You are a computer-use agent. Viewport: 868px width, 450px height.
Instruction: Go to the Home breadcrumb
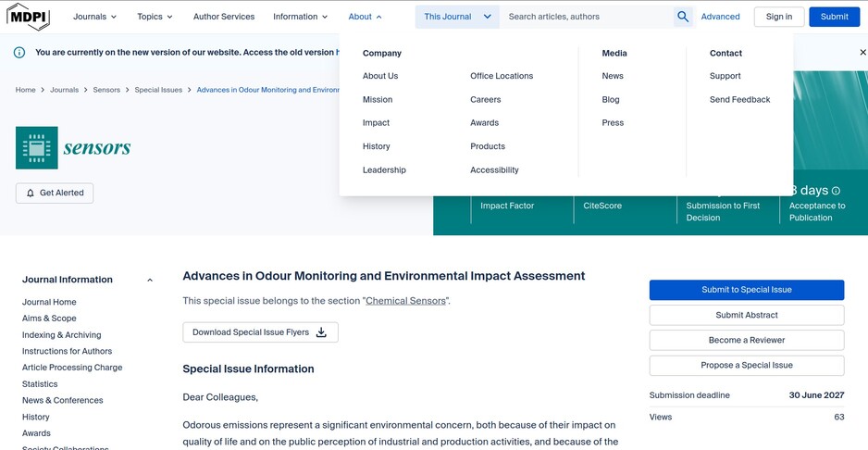pos(26,90)
